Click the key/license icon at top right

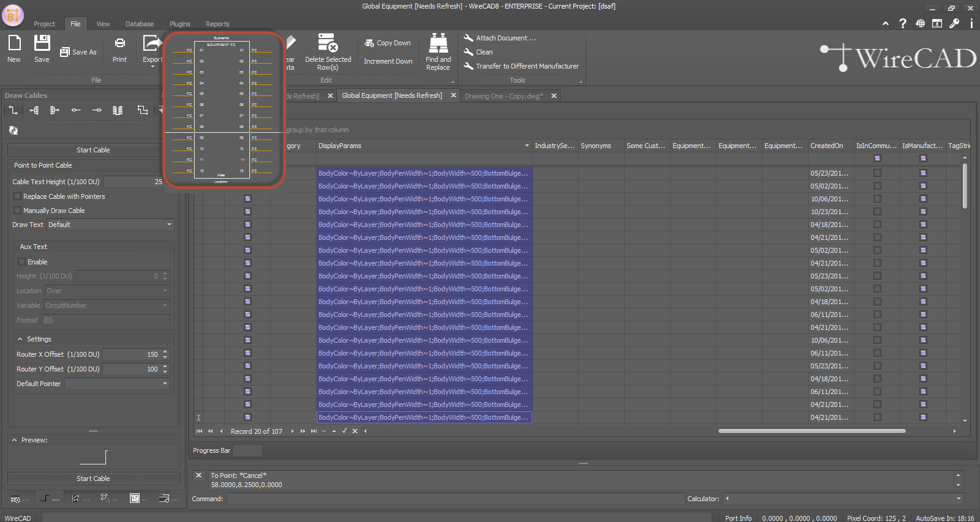[954, 23]
